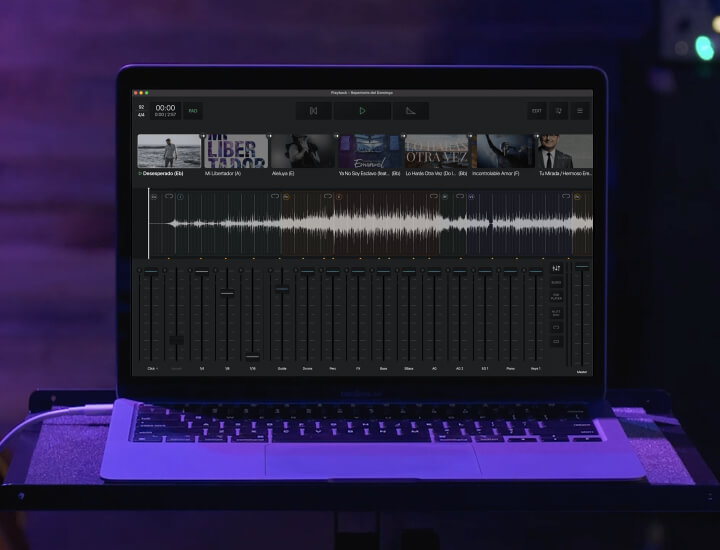Toggle the green PAD button
720x550 pixels.
coord(193,111)
